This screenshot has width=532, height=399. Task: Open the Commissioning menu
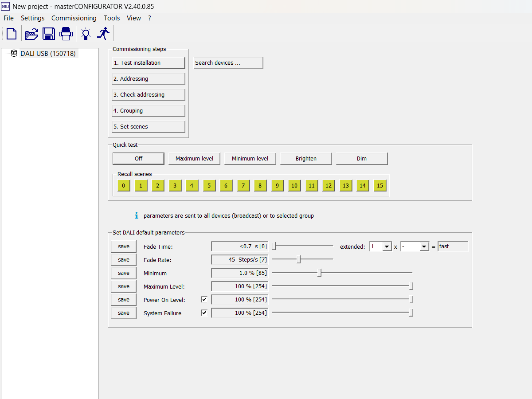click(74, 18)
